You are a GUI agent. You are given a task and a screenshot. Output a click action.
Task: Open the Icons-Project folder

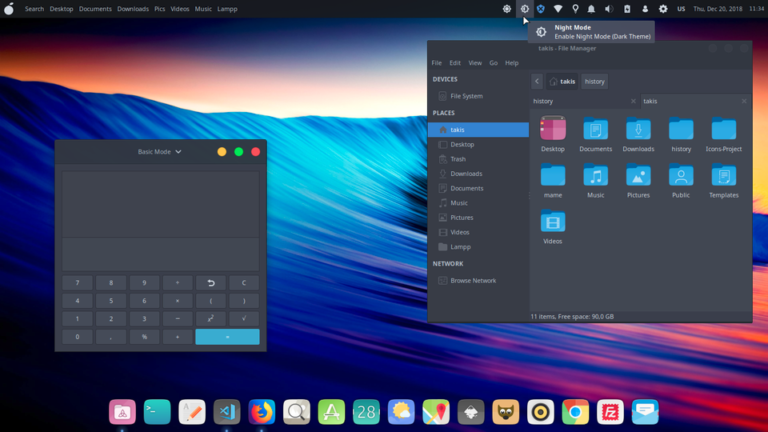coord(723,130)
